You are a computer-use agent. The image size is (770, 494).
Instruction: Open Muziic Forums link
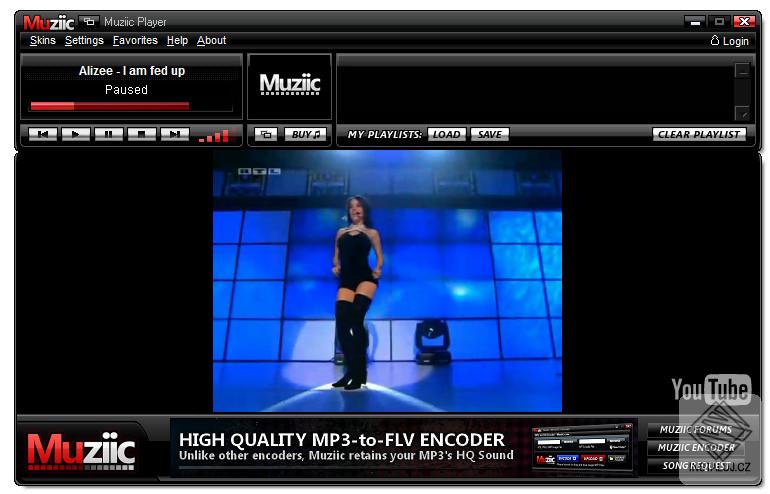[695, 430]
